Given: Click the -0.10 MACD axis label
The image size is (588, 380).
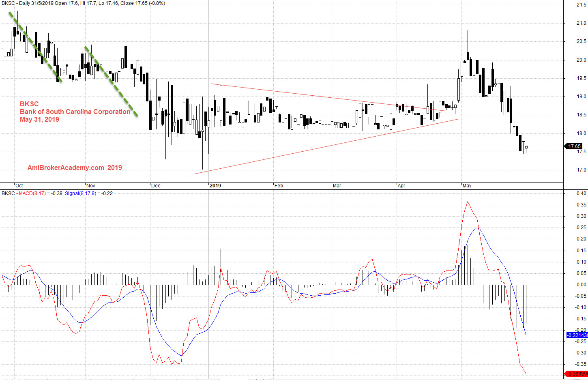Looking at the screenshot, I should [580, 307].
